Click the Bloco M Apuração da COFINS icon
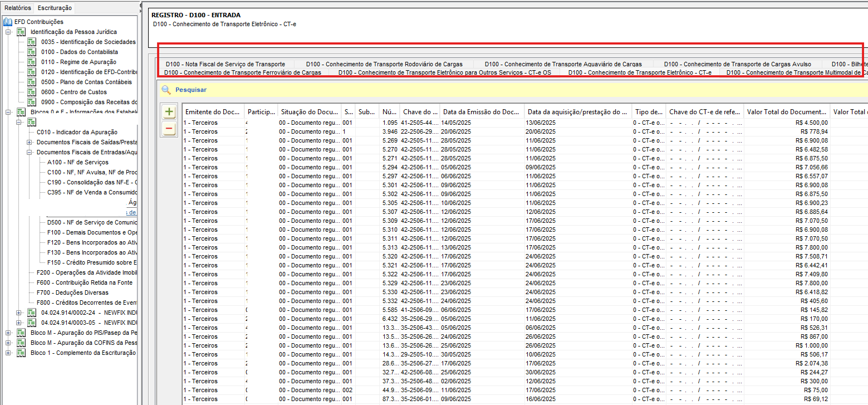 pyautogui.click(x=22, y=343)
